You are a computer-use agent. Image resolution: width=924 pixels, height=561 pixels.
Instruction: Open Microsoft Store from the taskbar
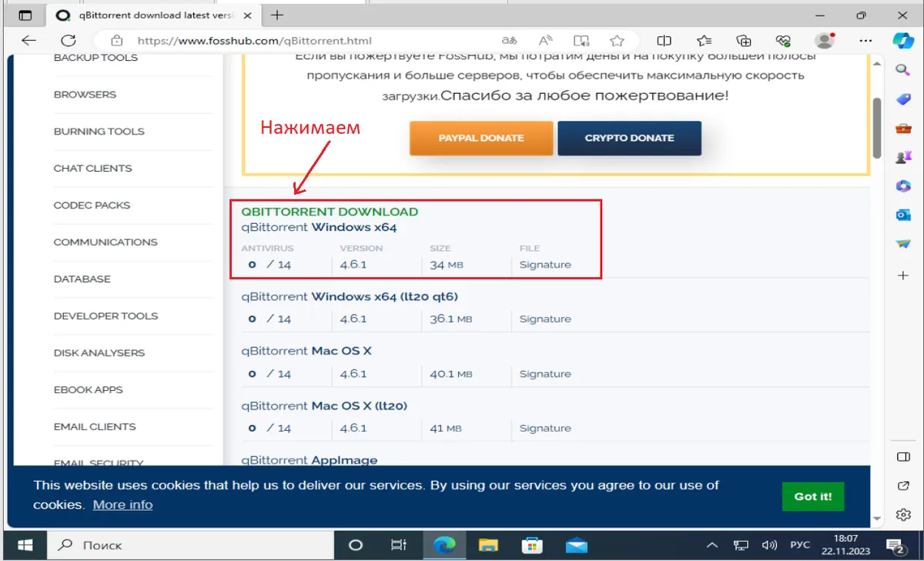tap(532, 545)
